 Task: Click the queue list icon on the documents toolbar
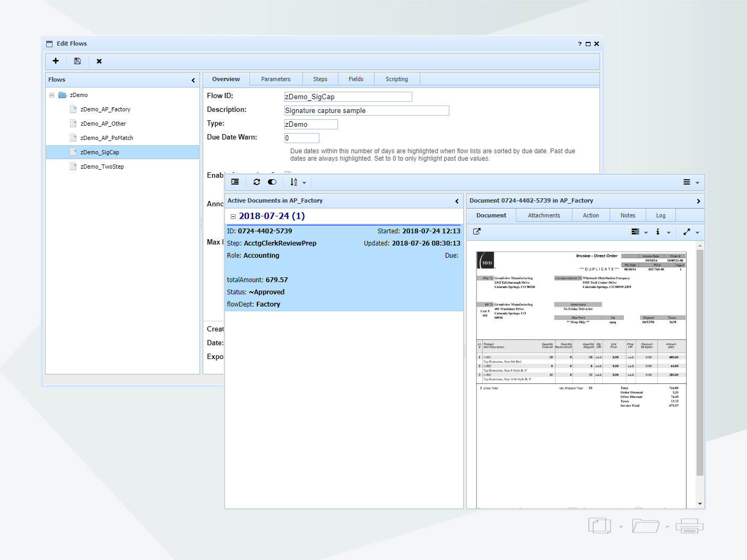pyautogui.click(x=235, y=182)
